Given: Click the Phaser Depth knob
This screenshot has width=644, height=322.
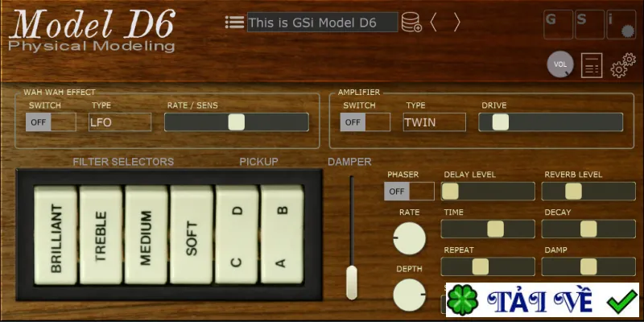Looking at the screenshot, I should pyautogui.click(x=409, y=295).
